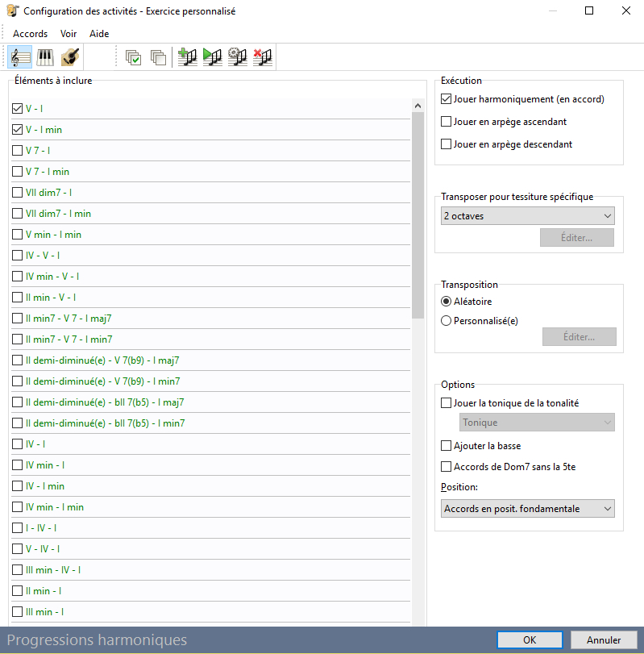644x654 pixels.
Task: Delete progression red X icon
Action: pyautogui.click(x=263, y=57)
